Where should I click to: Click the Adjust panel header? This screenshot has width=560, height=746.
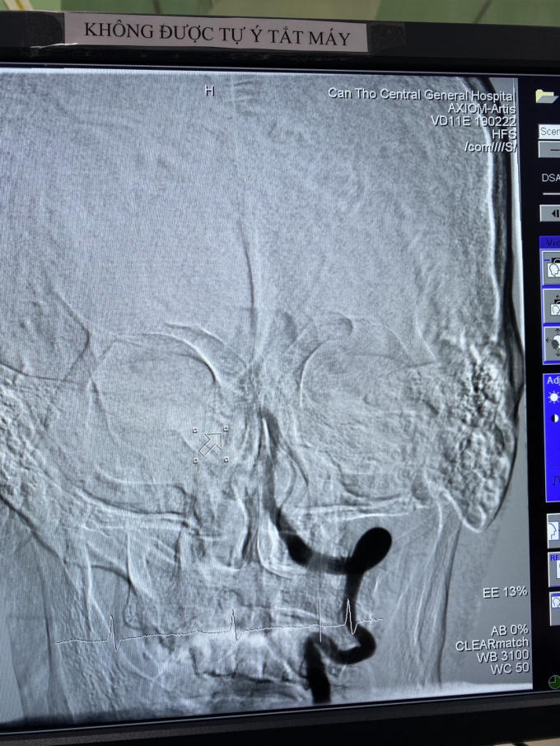tap(551, 381)
